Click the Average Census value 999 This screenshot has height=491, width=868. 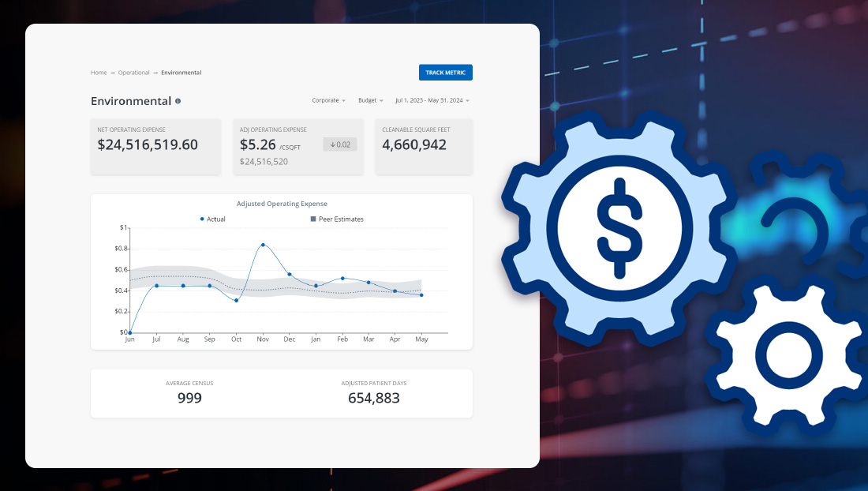point(189,398)
